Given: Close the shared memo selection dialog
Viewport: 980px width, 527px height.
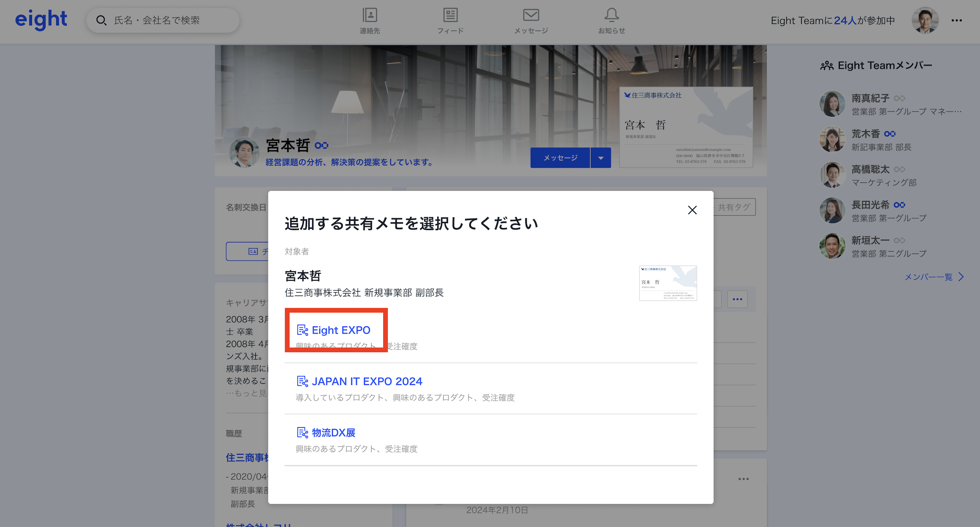Looking at the screenshot, I should tap(692, 210).
